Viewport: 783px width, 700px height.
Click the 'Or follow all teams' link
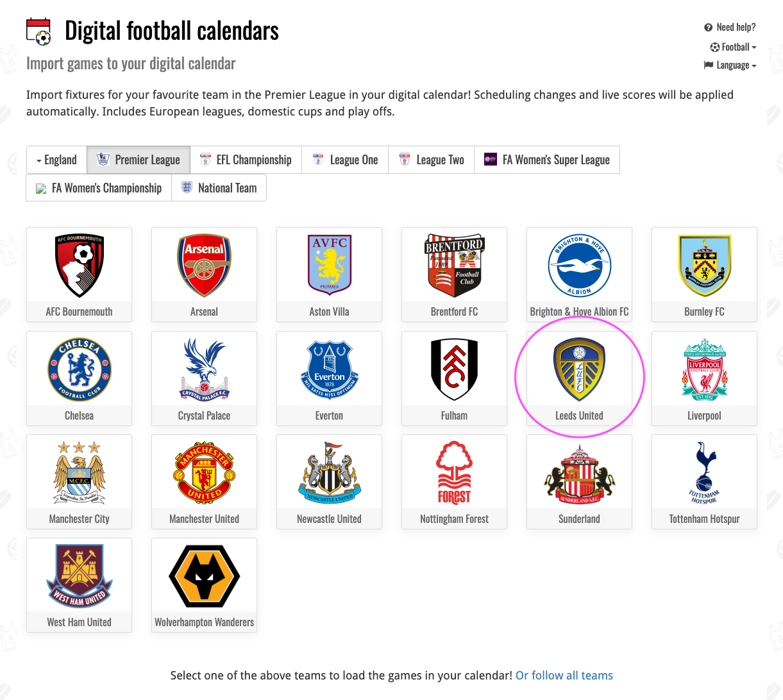coord(564,676)
